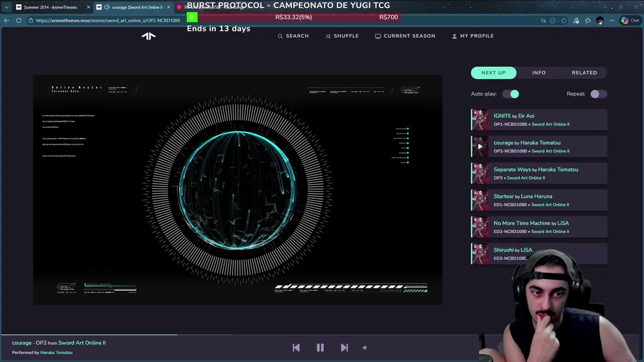Play Startear from the queue
Viewport: 644px width, 362px height.
[x=539, y=200]
